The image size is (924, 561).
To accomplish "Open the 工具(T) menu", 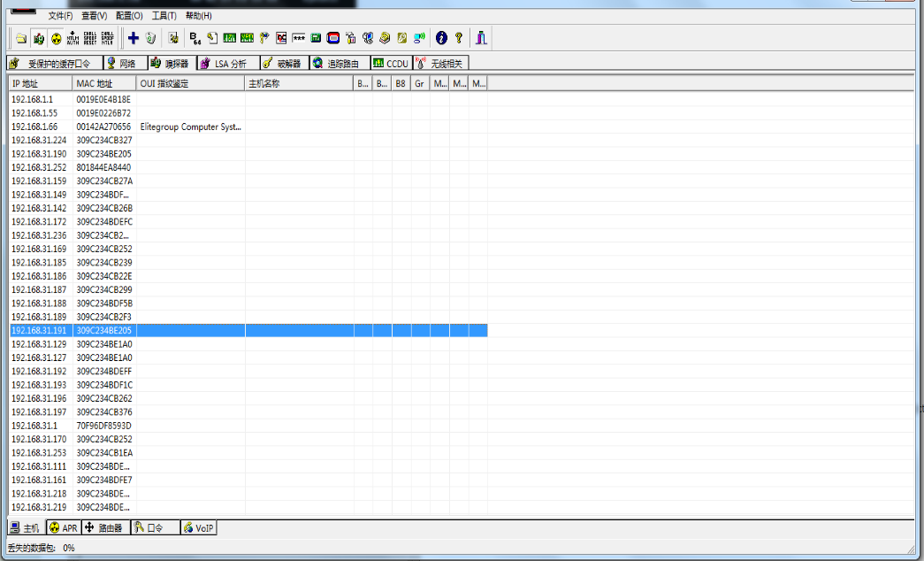I will [x=164, y=16].
